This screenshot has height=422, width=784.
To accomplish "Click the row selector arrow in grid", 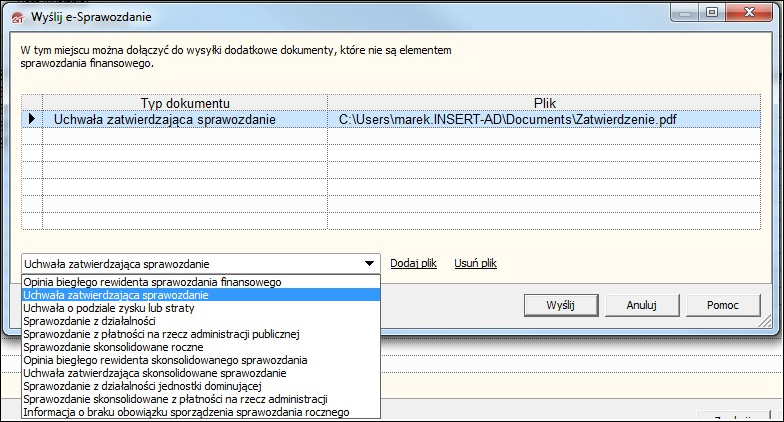I will click(32, 119).
